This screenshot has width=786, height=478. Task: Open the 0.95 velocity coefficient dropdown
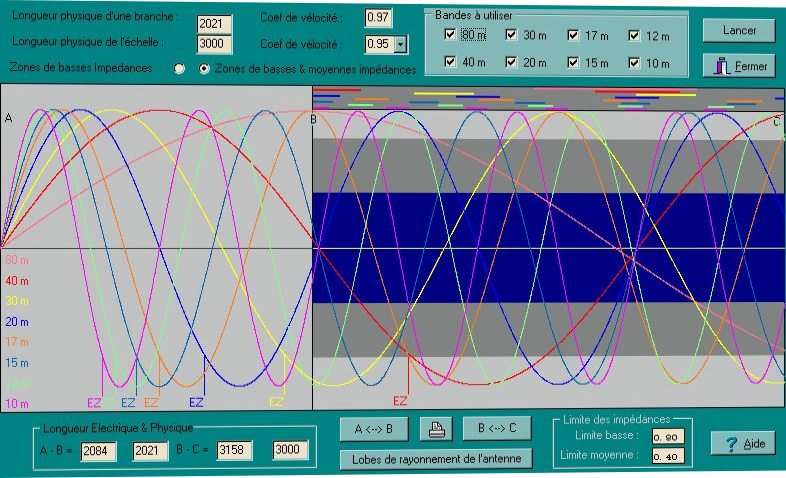[x=400, y=45]
